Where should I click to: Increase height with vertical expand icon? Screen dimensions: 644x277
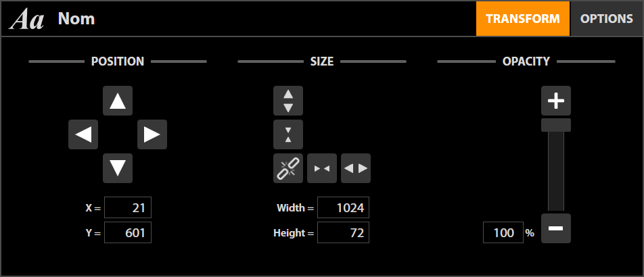pyautogui.click(x=288, y=101)
